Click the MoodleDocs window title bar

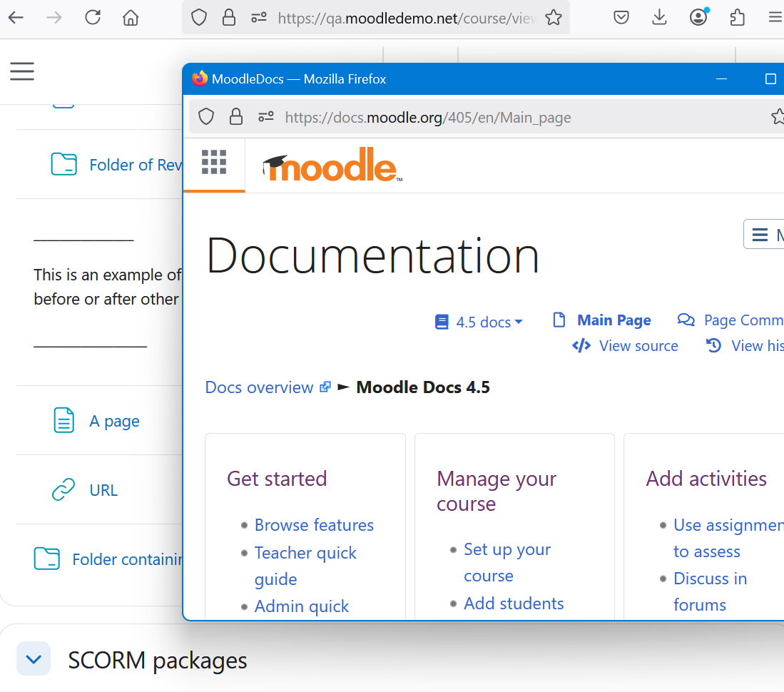[x=483, y=79]
